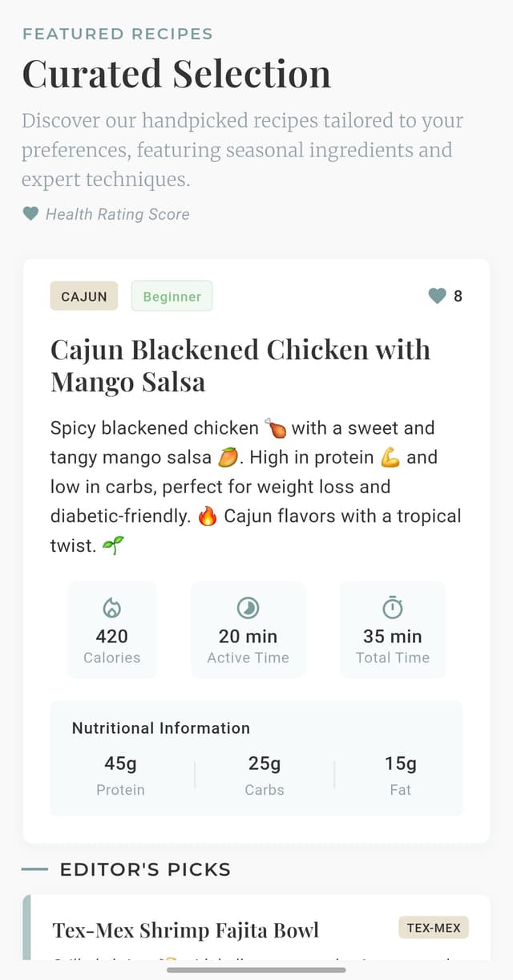
Task: Select the TEX-MEX category tag
Action: point(434,927)
